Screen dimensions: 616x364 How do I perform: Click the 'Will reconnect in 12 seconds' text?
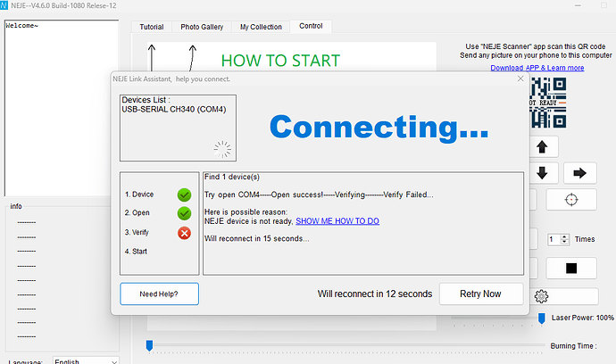tap(375, 294)
